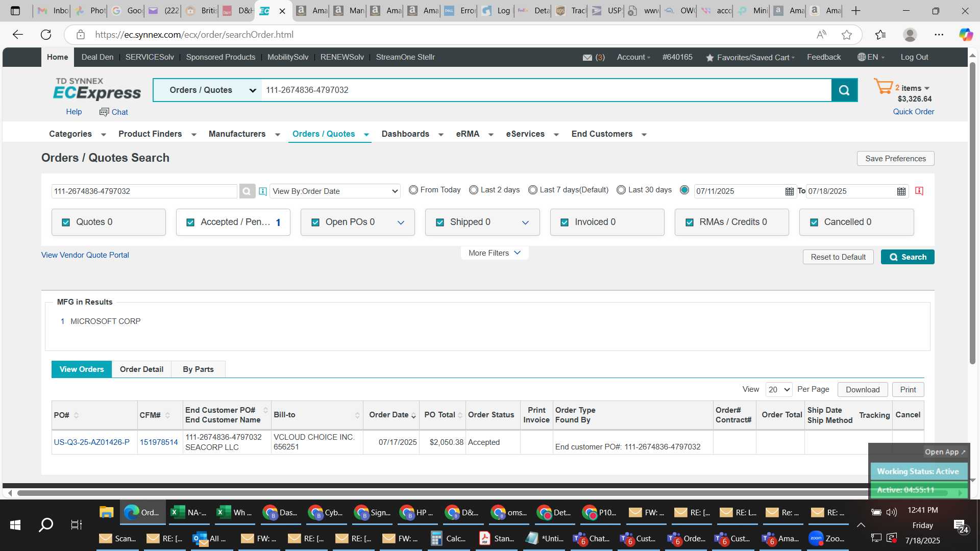Toggle the RMAs / Credits checkbox
The image size is (980, 551).
tap(690, 222)
